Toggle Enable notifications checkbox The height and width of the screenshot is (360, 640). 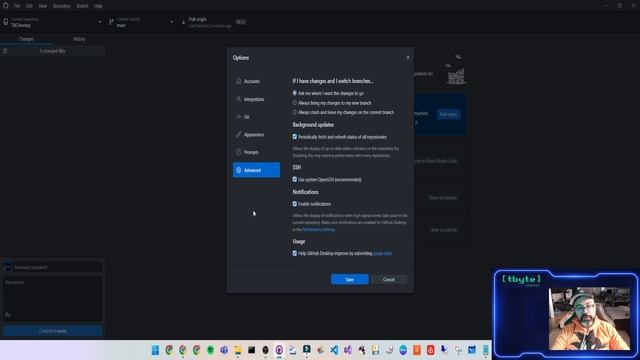click(295, 204)
